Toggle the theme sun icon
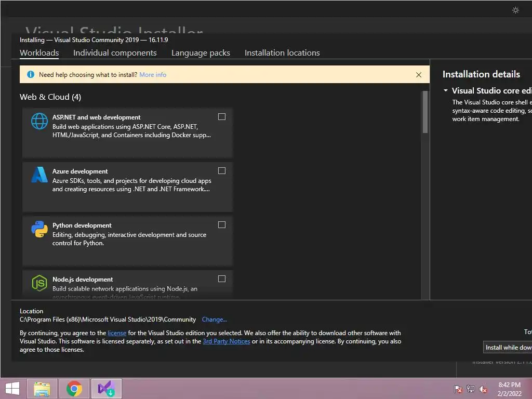 (x=515, y=10)
